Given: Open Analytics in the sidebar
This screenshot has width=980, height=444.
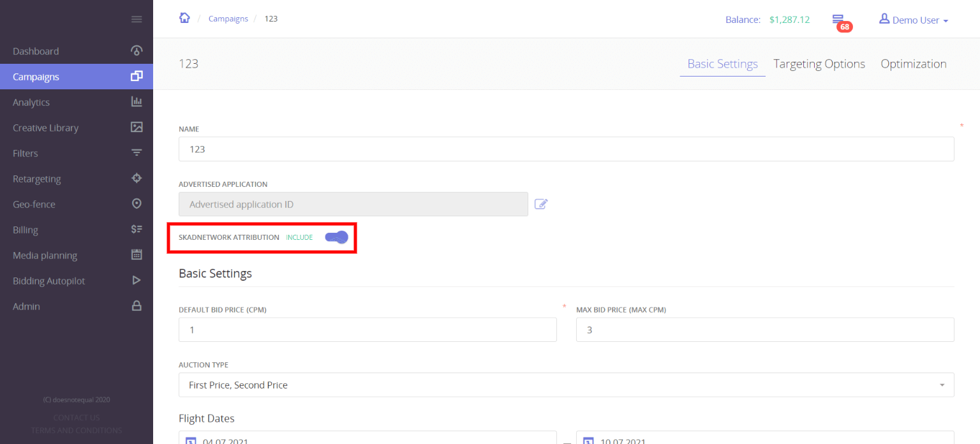Looking at the screenshot, I should (77, 102).
